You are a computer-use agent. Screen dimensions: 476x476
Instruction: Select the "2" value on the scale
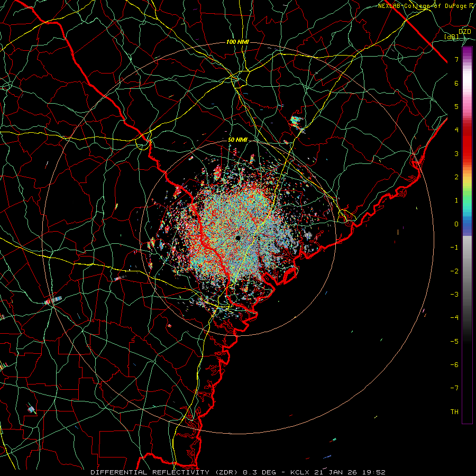coord(456,177)
